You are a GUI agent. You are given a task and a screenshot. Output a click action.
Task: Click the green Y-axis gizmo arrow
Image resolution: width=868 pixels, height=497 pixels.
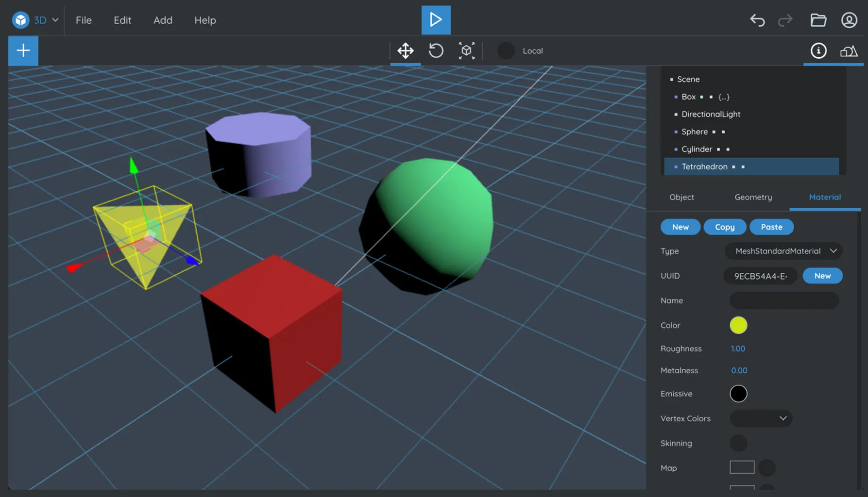(x=134, y=166)
